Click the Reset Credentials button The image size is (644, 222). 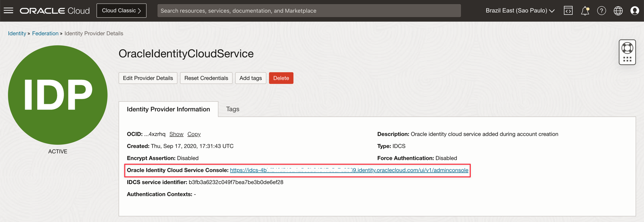pos(206,78)
